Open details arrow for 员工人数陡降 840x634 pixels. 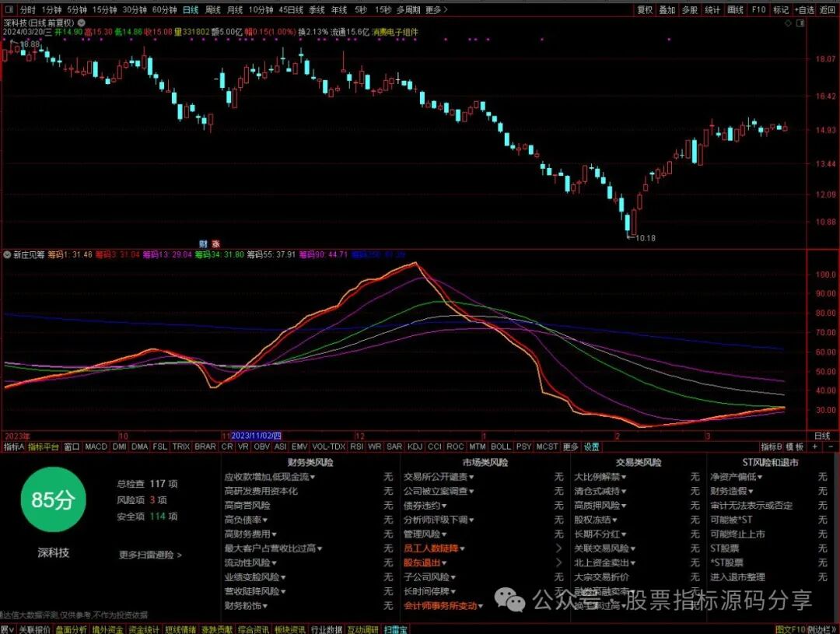559,548
